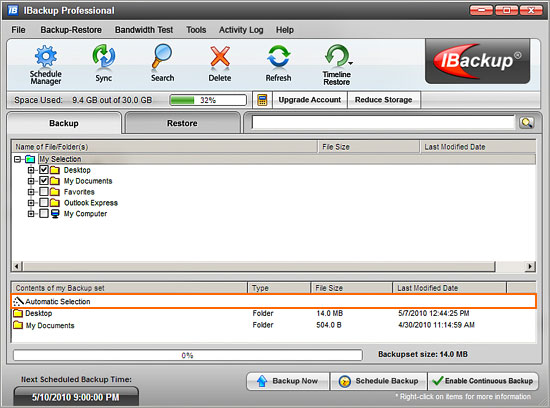Click the Sync toolbar icon

click(x=103, y=56)
